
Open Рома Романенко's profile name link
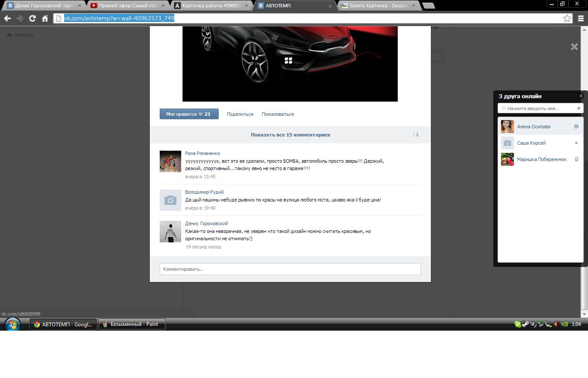pyautogui.click(x=202, y=153)
